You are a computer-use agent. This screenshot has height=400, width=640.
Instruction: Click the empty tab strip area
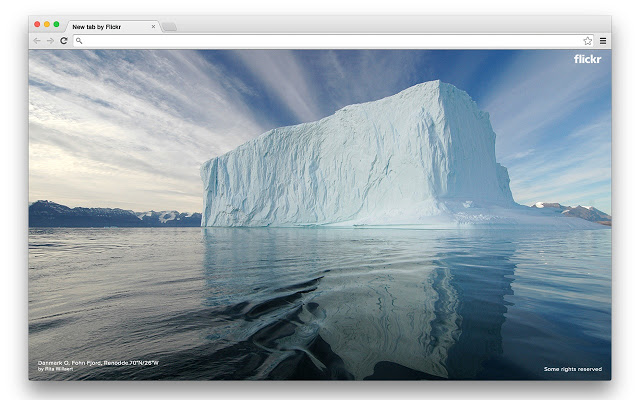(392, 24)
